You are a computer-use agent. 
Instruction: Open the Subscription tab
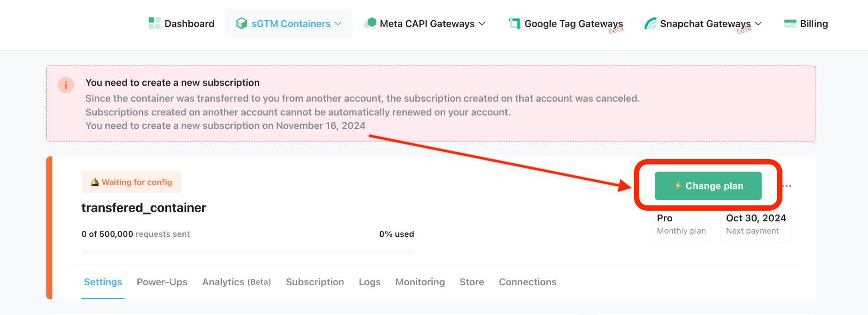[315, 282]
